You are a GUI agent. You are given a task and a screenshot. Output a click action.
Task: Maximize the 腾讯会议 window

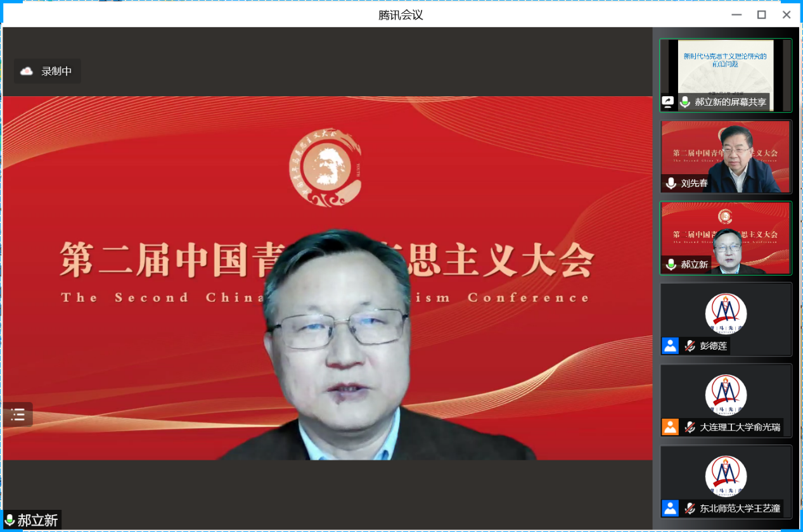tap(761, 15)
